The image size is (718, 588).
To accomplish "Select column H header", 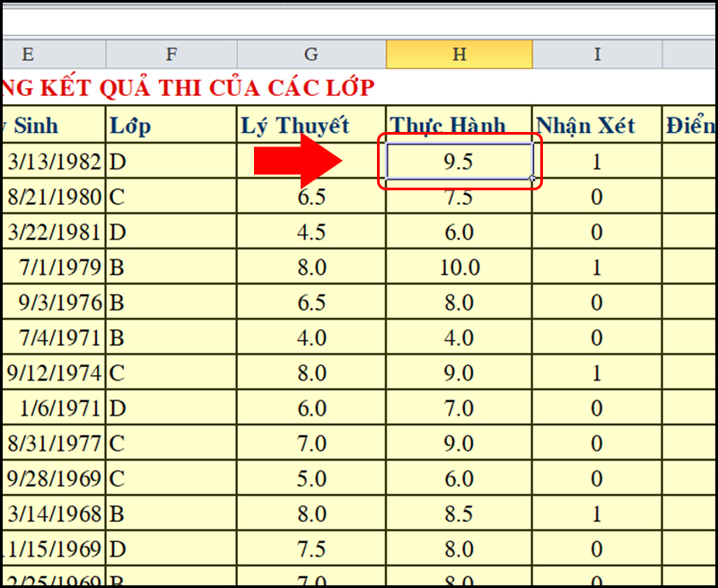I will pos(459,55).
